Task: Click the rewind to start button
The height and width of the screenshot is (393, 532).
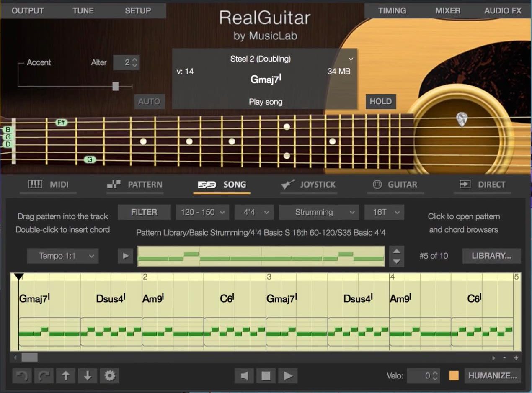Action: [x=244, y=375]
